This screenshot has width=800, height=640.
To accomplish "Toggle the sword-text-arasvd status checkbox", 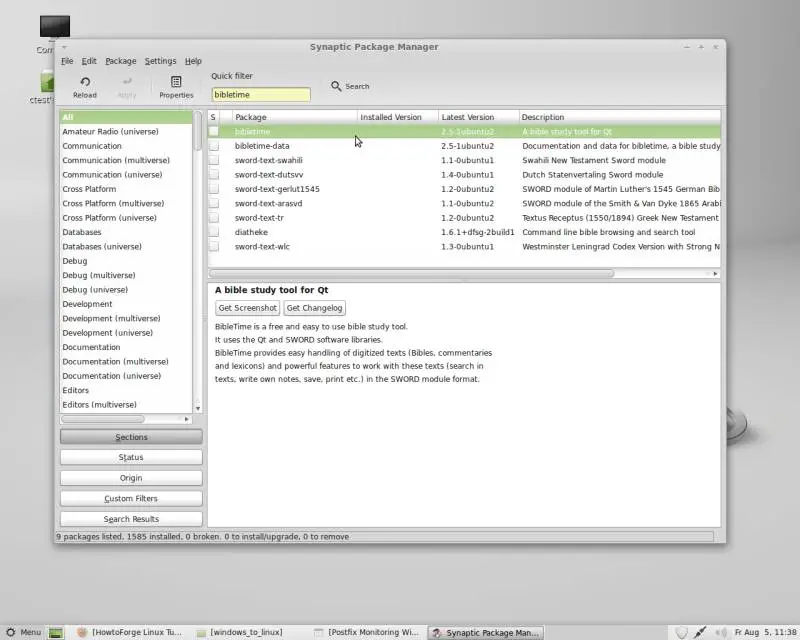I will (214, 203).
